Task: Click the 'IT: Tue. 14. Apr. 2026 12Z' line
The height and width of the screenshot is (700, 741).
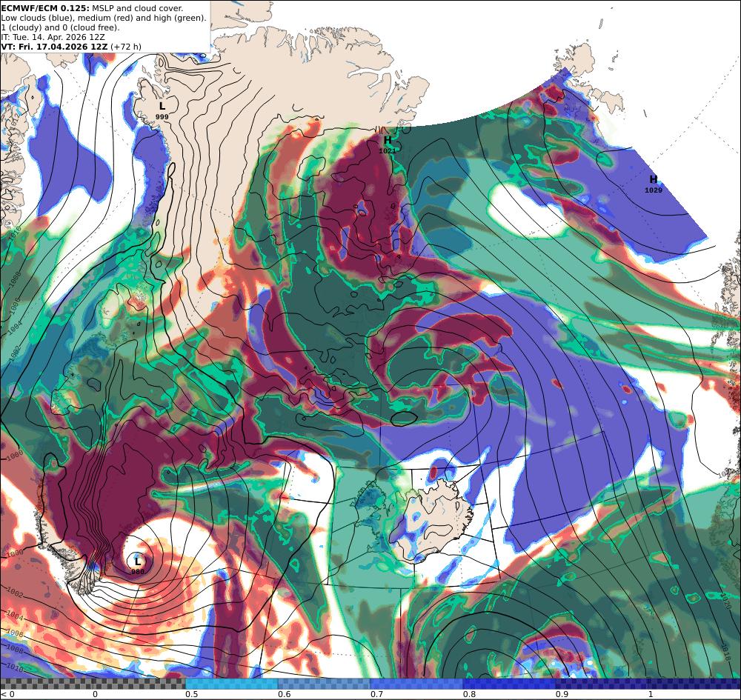Action: point(53,37)
